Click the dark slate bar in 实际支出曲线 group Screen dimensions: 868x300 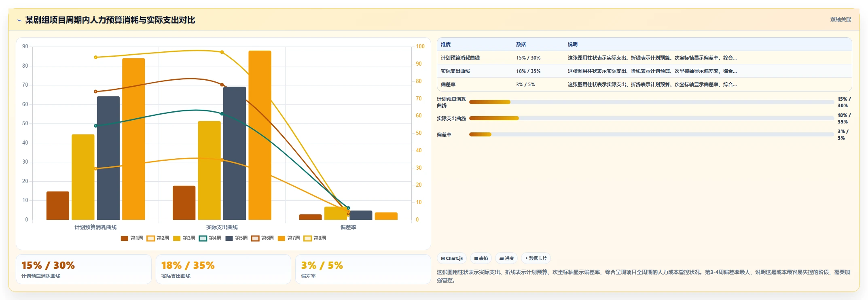(235, 153)
